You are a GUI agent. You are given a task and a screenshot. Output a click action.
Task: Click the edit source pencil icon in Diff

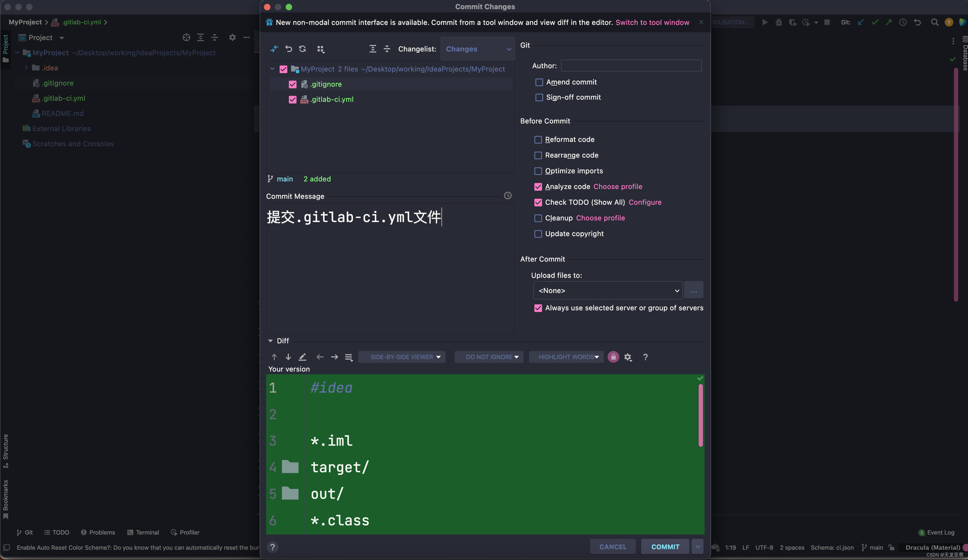(x=302, y=357)
